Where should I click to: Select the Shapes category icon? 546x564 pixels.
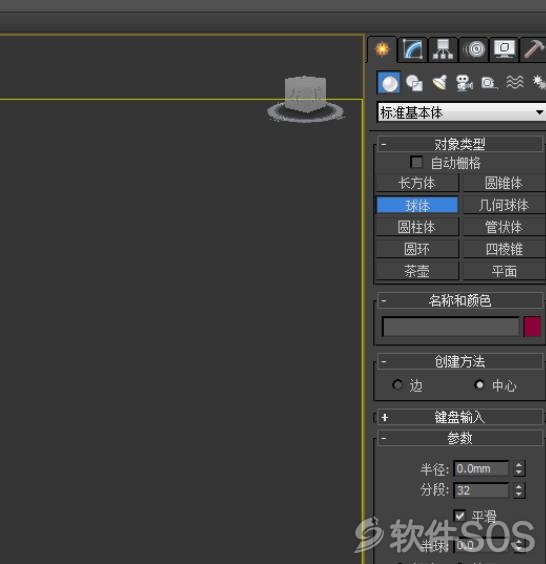(x=414, y=83)
